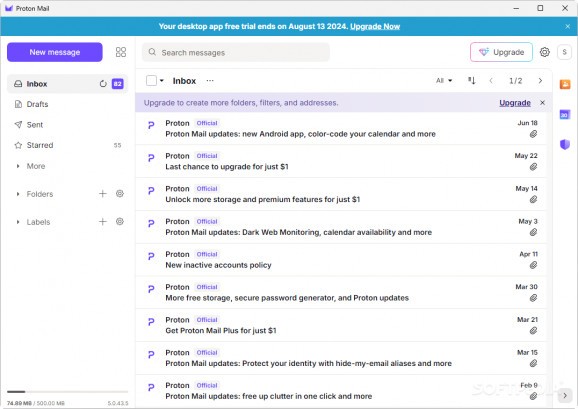Open the Inbox folder
The width and height of the screenshot is (578, 409).
(x=67, y=84)
